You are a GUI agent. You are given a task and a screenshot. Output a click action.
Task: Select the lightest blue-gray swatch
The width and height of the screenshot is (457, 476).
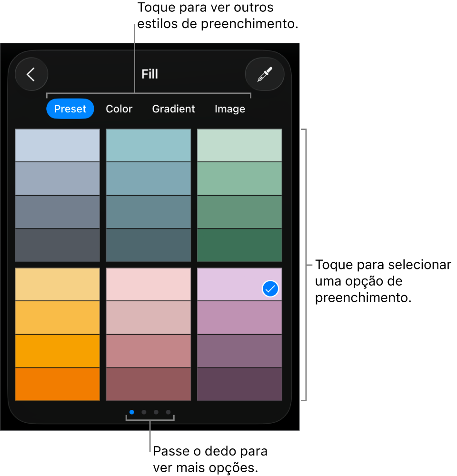(x=58, y=145)
